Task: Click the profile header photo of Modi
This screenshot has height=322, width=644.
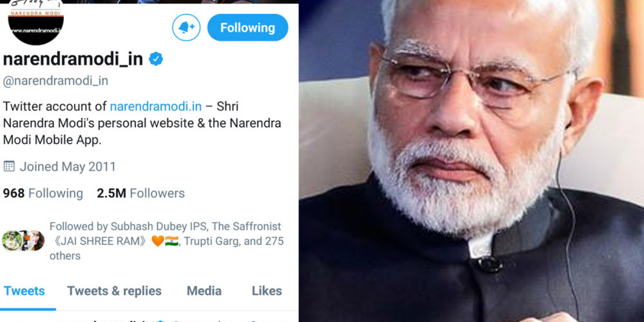Action: 472,161
